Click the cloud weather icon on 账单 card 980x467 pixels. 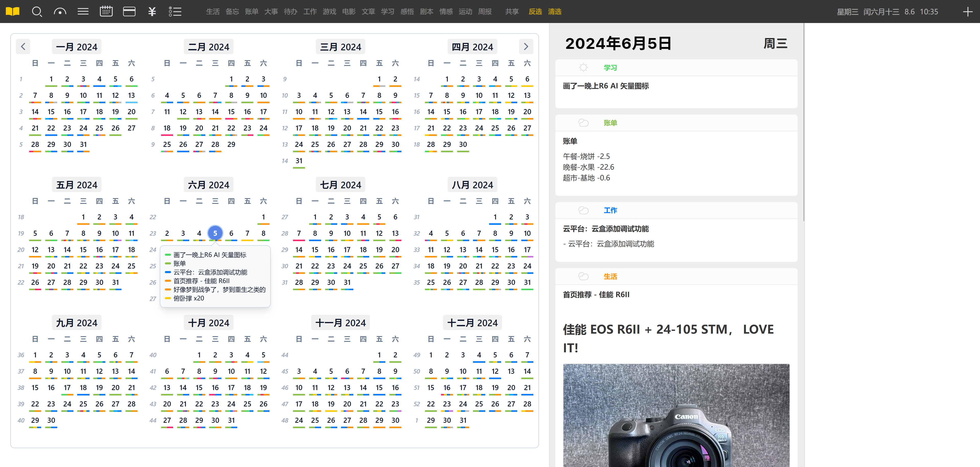pyautogui.click(x=583, y=123)
